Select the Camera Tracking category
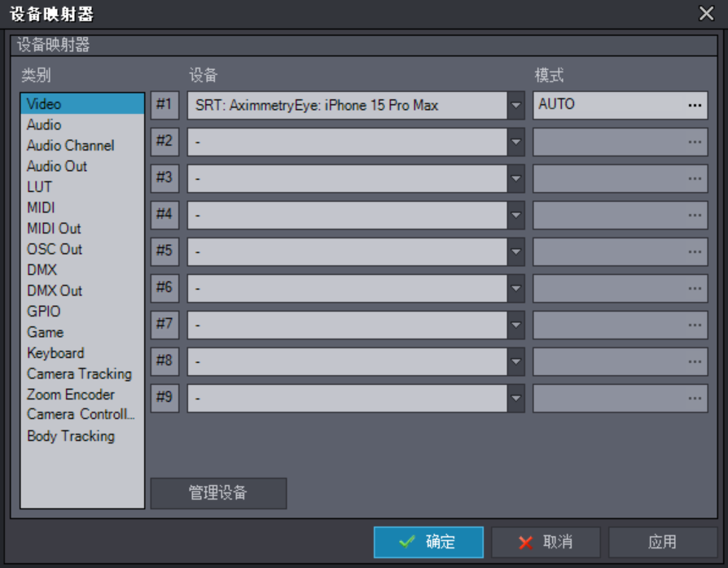 (x=82, y=374)
